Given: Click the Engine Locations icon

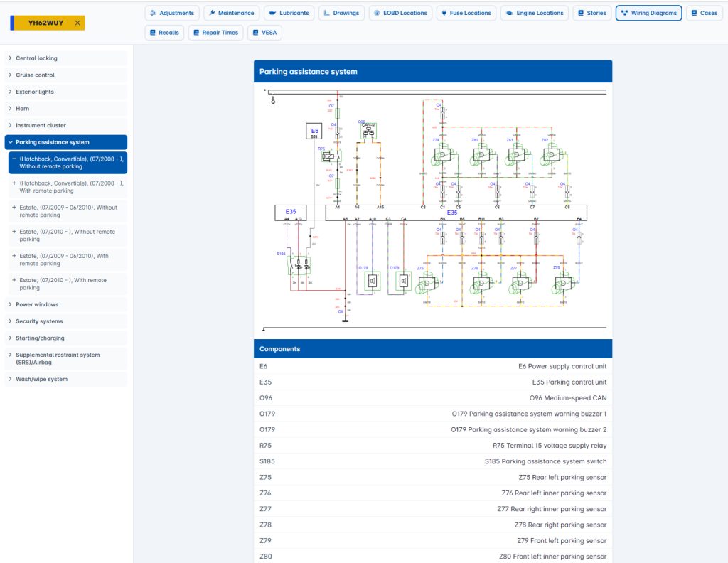Looking at the screenshot, I should click(509, 13).
